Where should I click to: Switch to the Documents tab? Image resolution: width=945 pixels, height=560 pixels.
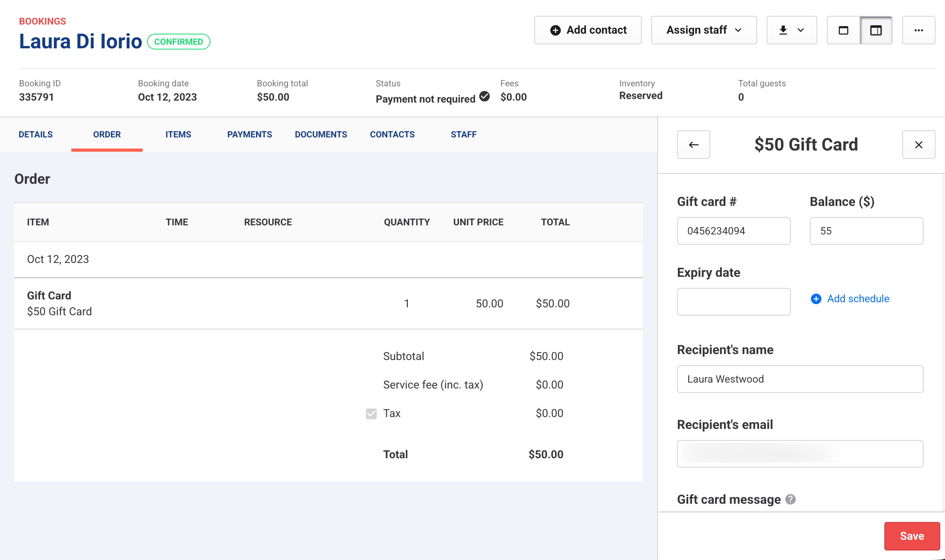[x=321, y=134]
